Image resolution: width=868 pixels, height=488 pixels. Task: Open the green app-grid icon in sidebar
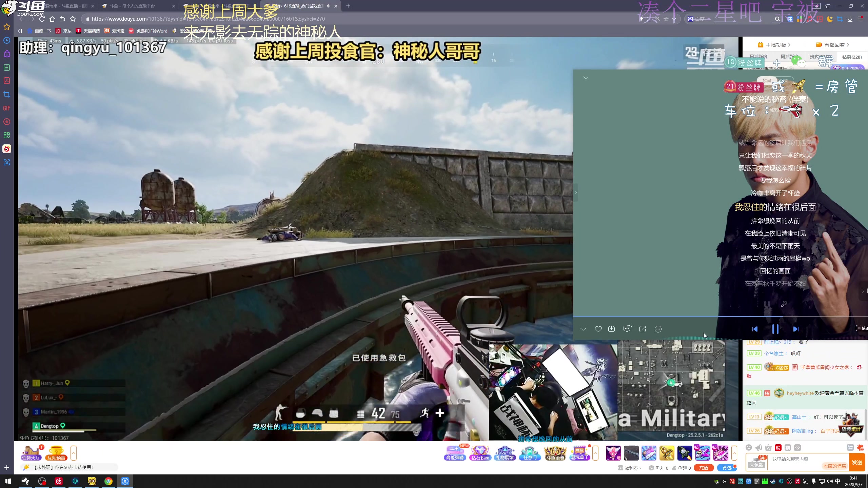click(x=7, y=135)
